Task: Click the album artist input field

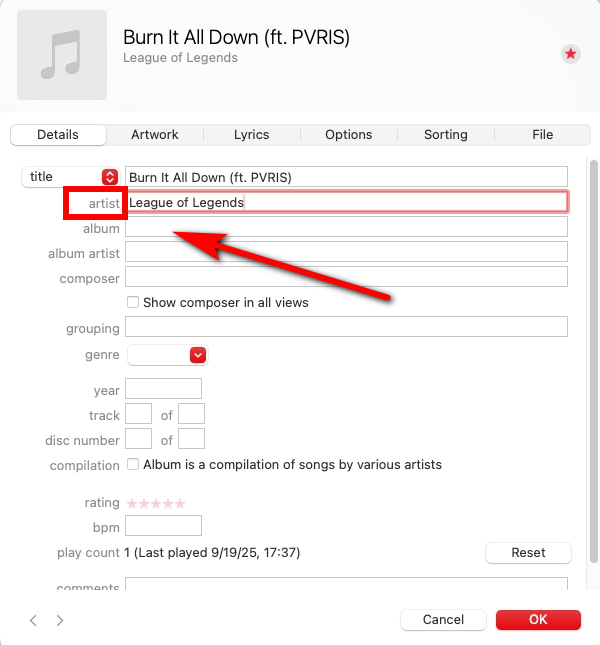Action: click(x=346, y=252)
